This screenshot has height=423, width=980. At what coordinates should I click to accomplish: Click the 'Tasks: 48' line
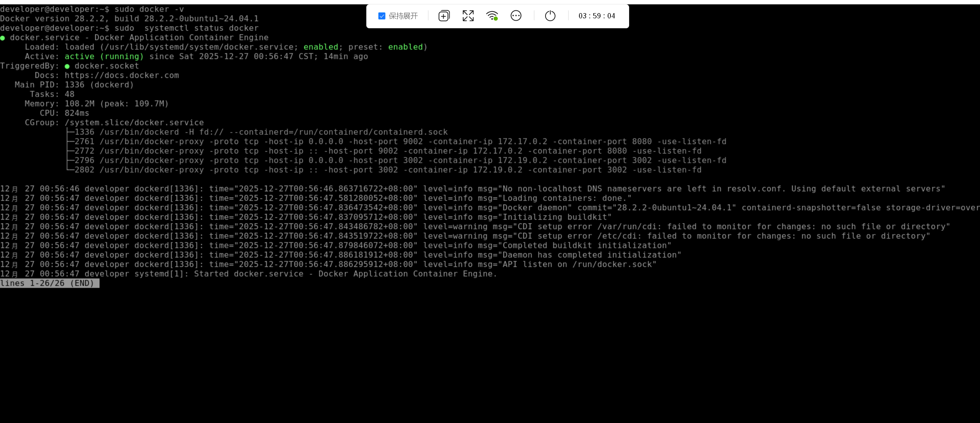pos(52,94)
